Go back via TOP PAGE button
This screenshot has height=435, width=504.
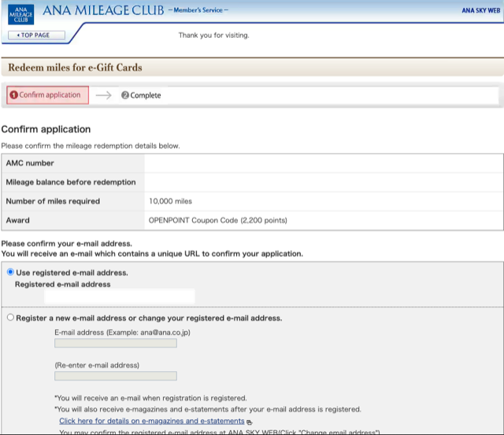[36, 35]
